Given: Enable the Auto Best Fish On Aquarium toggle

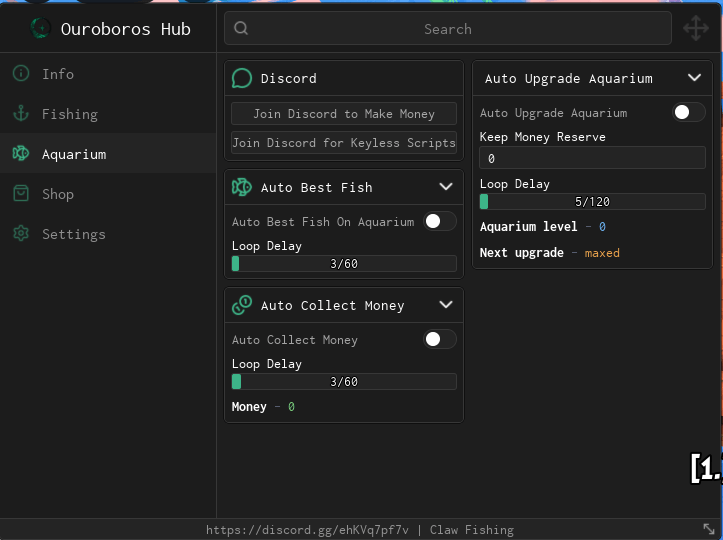Looking at the screenshot, I should [x=440, y=221].
